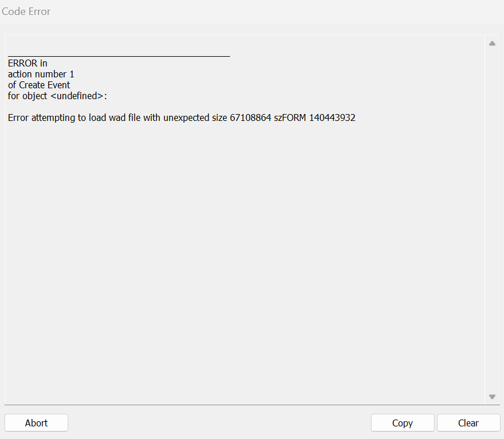
Task: Click the Abort button
Action: (36, 423)
